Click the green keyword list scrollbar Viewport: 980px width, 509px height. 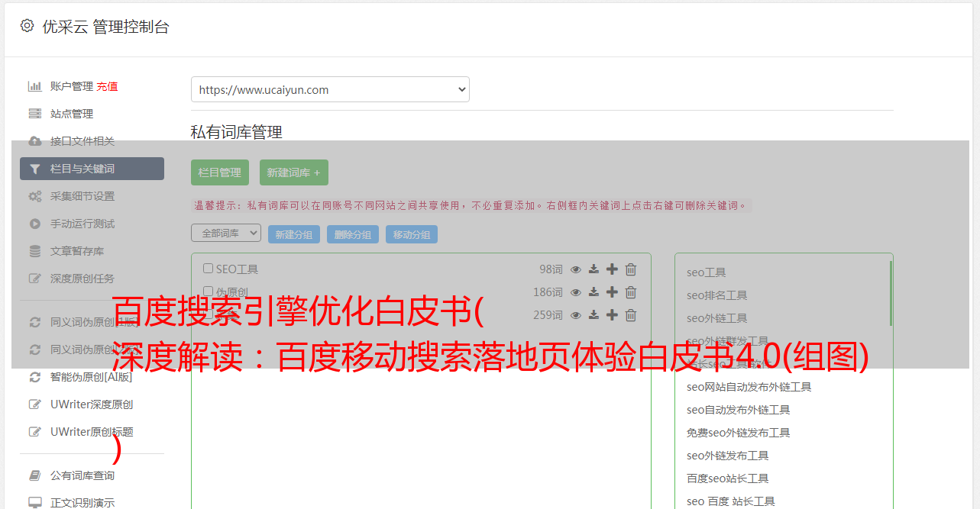click(891, 293)
